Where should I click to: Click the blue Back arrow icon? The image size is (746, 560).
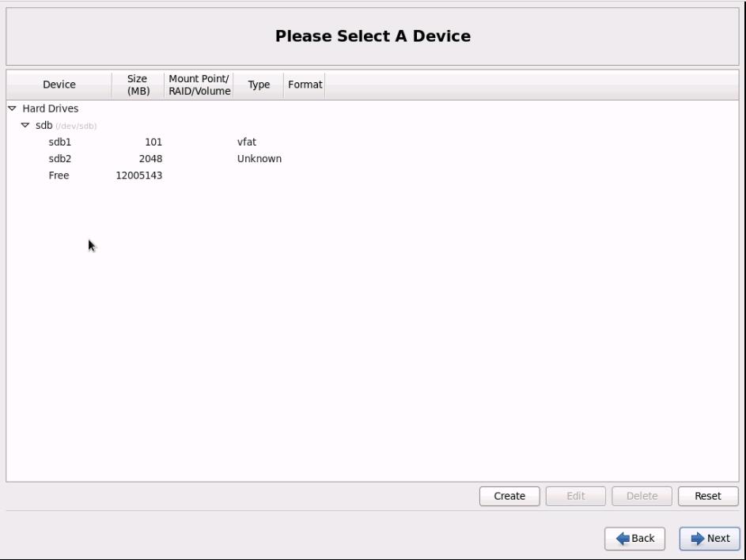point(623,539)
